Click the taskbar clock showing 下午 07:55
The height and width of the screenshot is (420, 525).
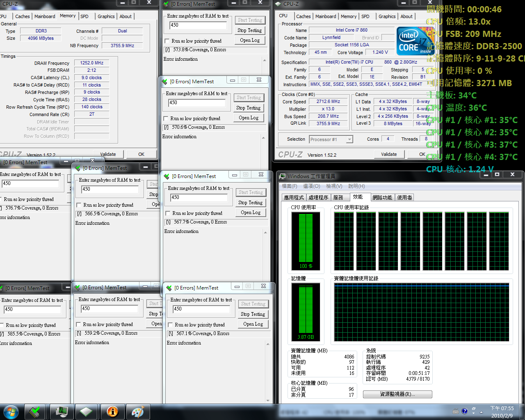point(502,412)
